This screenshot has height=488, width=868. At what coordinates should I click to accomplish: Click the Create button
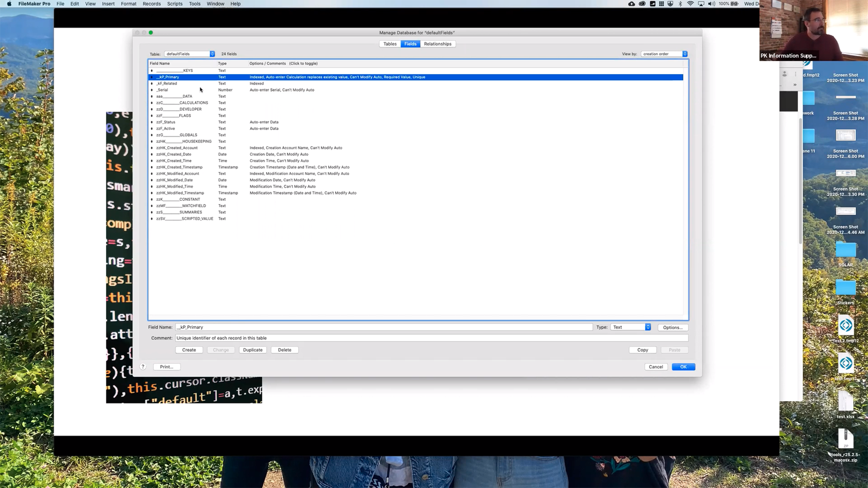189,350
